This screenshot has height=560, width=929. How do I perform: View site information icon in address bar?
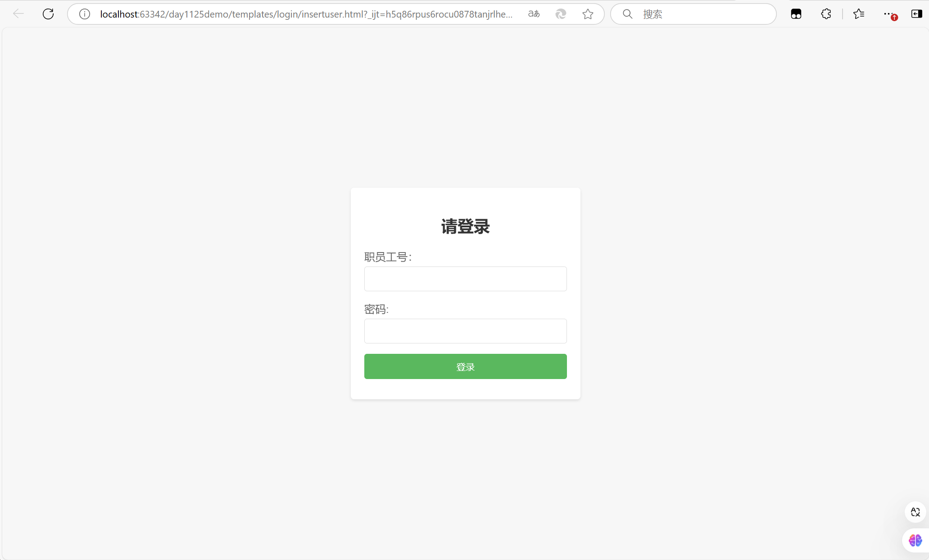pyautogui.click(x=85, y=14)
